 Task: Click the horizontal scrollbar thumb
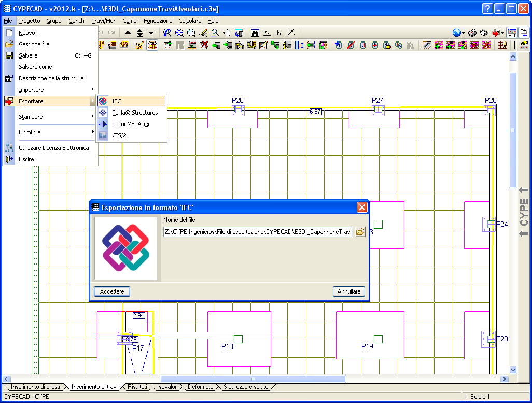253,379
